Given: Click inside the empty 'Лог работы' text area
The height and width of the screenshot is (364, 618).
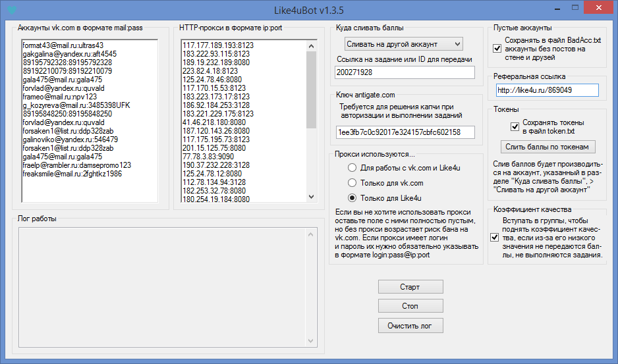Looking at the screenshot, I should (162, 288).
